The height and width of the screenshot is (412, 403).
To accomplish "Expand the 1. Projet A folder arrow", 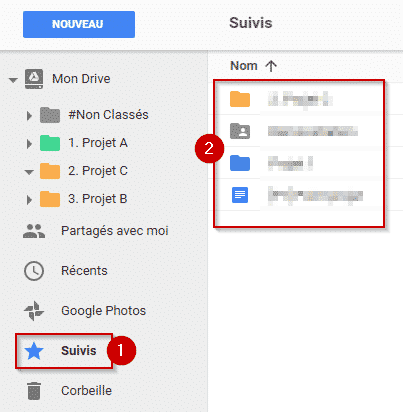I will 29,144.
